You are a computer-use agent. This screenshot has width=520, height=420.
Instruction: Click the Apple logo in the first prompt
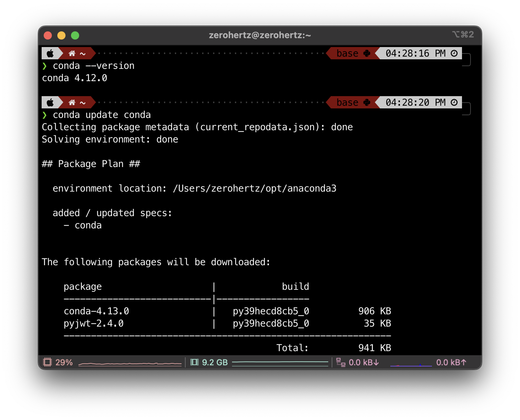tap(50, 54)
